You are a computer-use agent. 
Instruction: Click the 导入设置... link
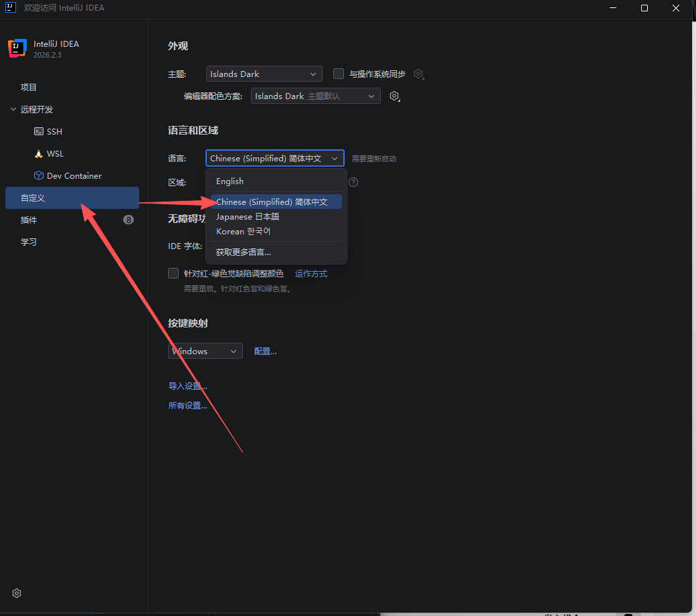click(188, 386)
